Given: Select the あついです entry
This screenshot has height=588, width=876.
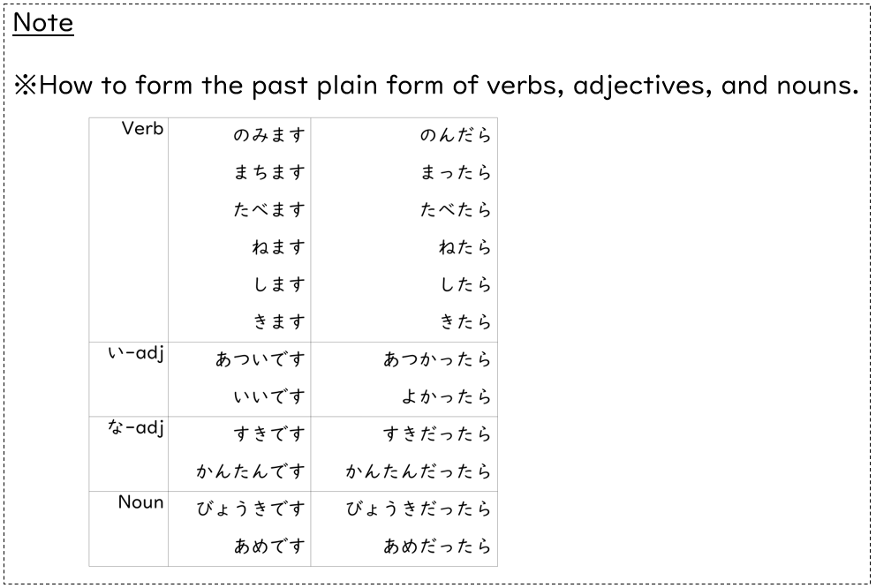Looking at the screenshot, I should click(x=261, y=360).
